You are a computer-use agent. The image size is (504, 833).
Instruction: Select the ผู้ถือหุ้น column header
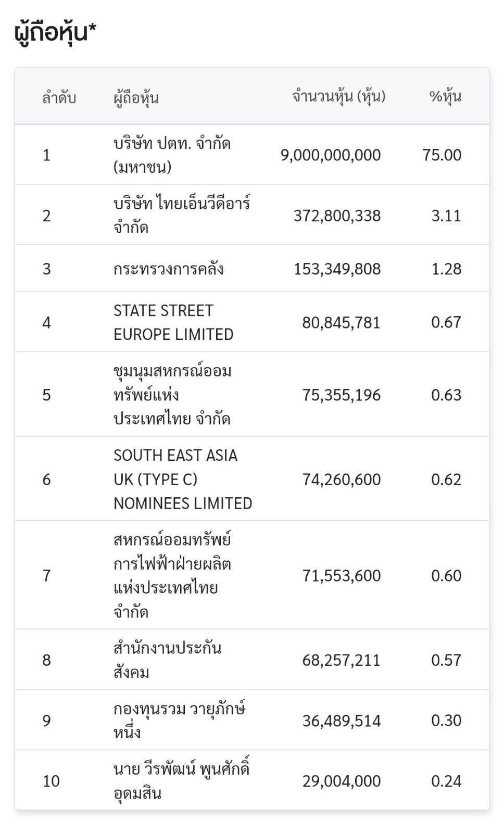[136, 97]
